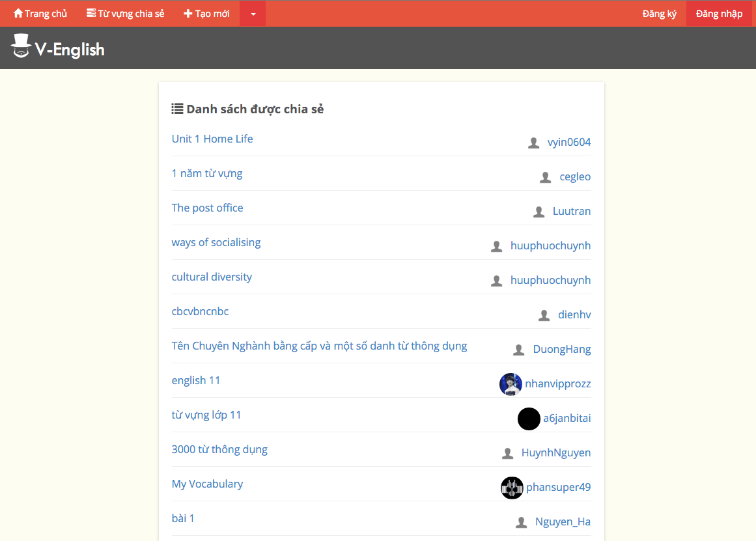Open the Đăng ký registration link
This screenshot has width=756, height=541.
(x=659, y=14)
